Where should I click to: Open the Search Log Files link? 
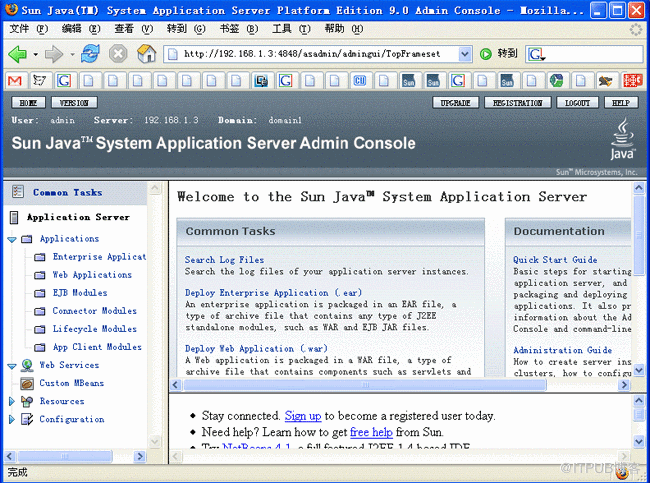(x=224, y=260)
